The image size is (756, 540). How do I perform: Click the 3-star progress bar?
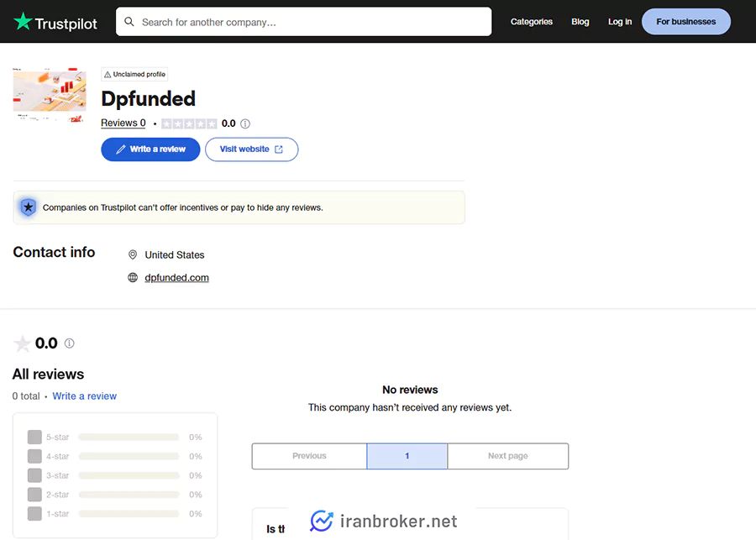[x=129, y=475]
